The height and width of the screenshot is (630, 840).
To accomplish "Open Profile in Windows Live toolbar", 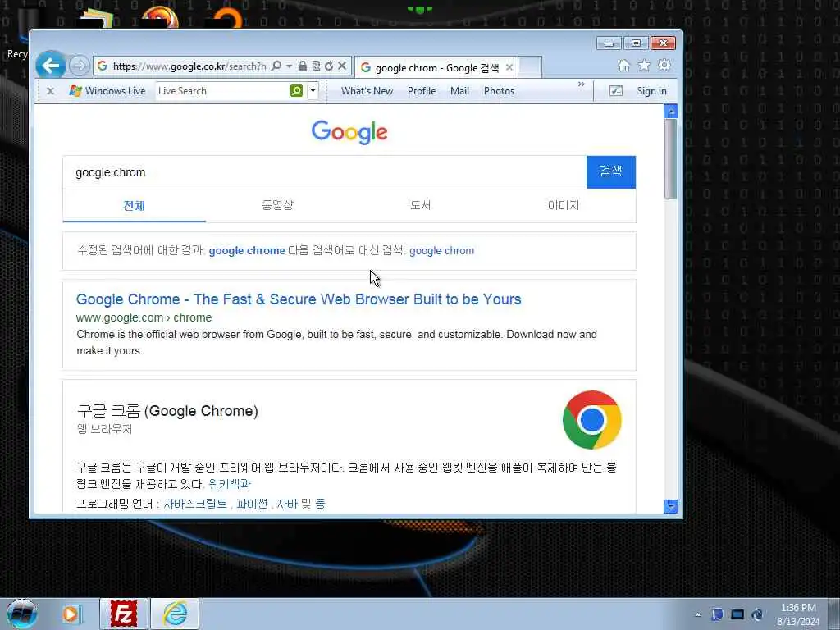I will click(422, 91).
